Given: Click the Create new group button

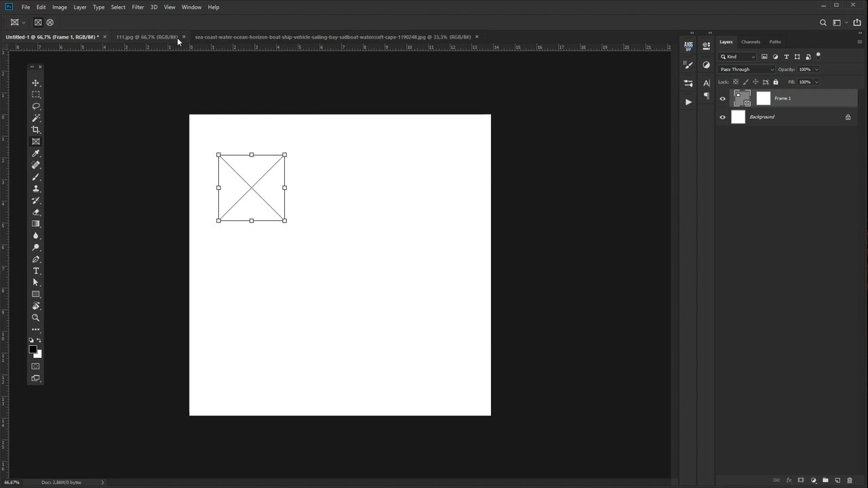Looking at the screenshot, I should click(825, 481).
